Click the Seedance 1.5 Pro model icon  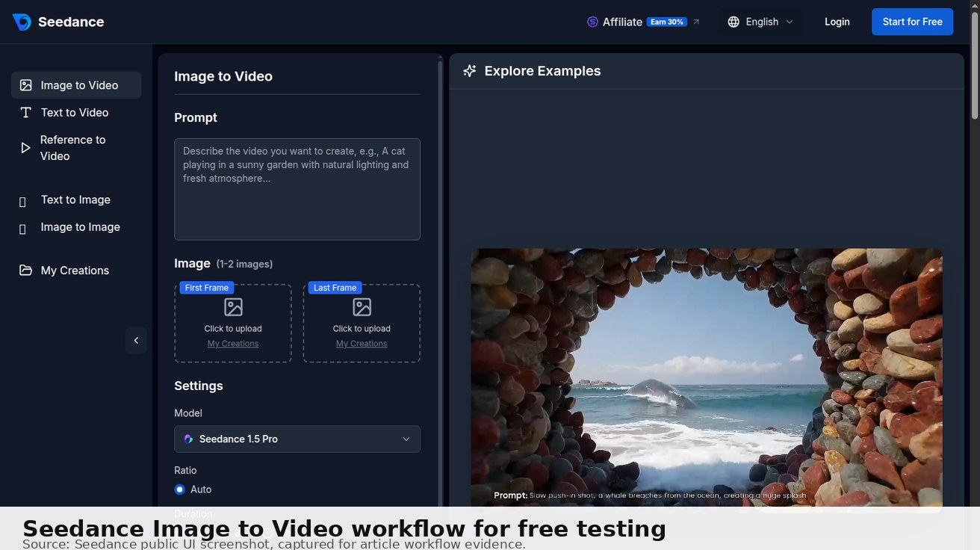pyautogui.click(x=188, y=439)
